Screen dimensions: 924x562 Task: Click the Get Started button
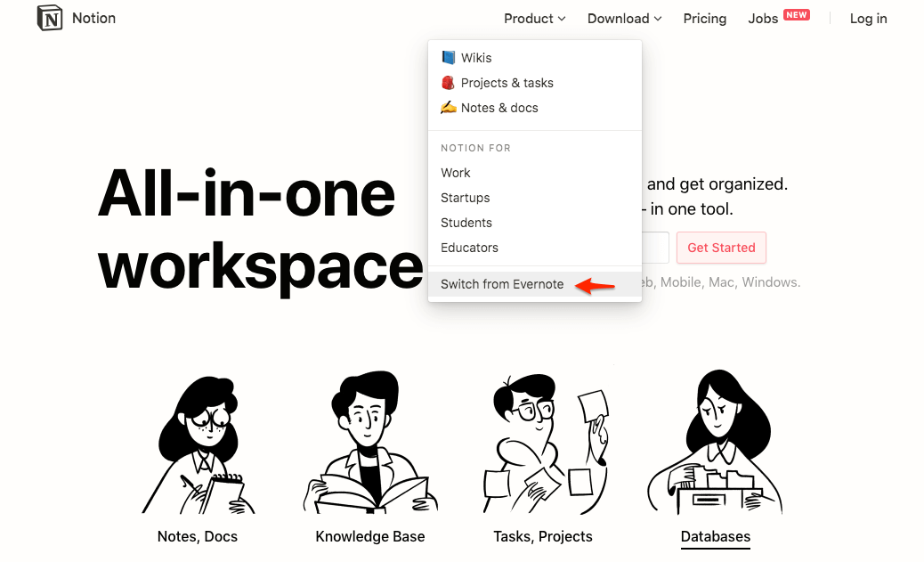pyautogui.click(x=721, y=248)
